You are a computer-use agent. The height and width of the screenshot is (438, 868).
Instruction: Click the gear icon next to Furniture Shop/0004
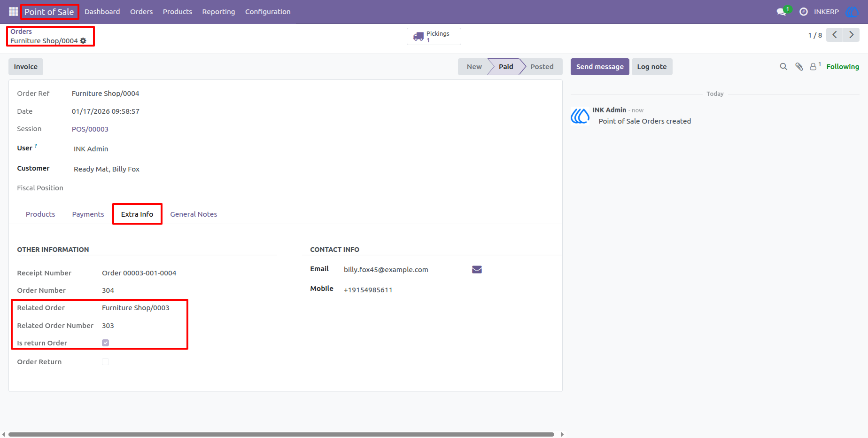tap(83, 41)
